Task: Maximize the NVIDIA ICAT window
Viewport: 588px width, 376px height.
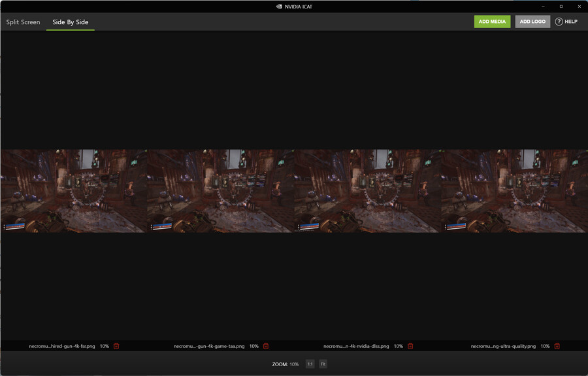Action: 561,7
